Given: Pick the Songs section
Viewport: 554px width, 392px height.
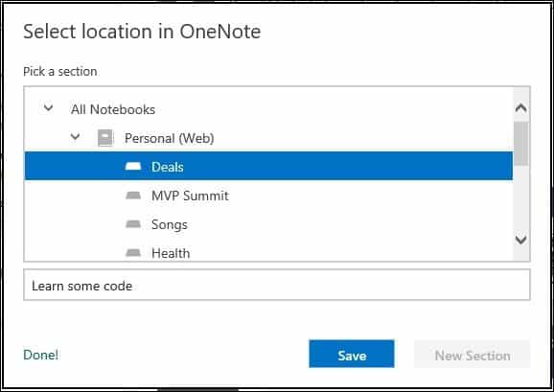Looking at the screenshot, I should (x=268, y=224).
